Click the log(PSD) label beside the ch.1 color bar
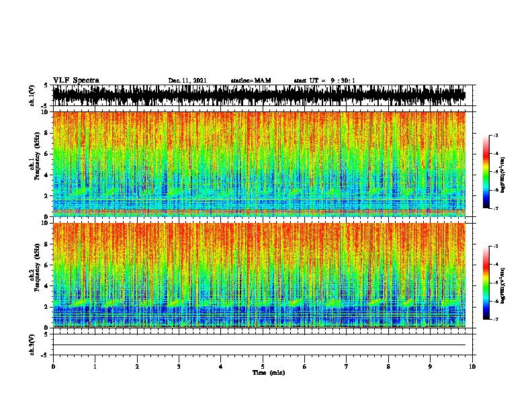Screen dimensions: 532x411 tap(503, 175)
